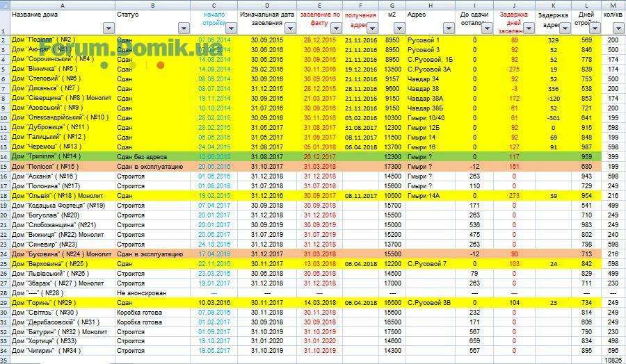The image size is (626, 364).
Task: Click address cell С.Русовой 3В
Action: 431,303
